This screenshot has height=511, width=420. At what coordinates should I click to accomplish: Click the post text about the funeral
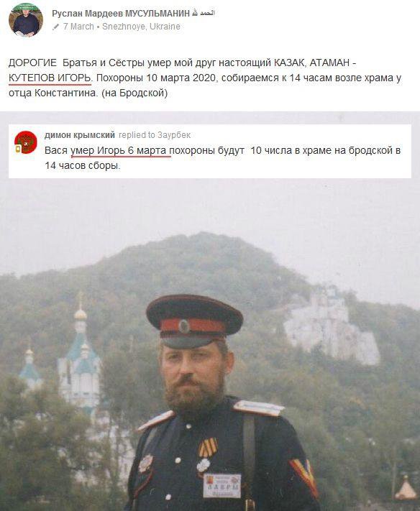pyautogui.click(x=205, y=78)
